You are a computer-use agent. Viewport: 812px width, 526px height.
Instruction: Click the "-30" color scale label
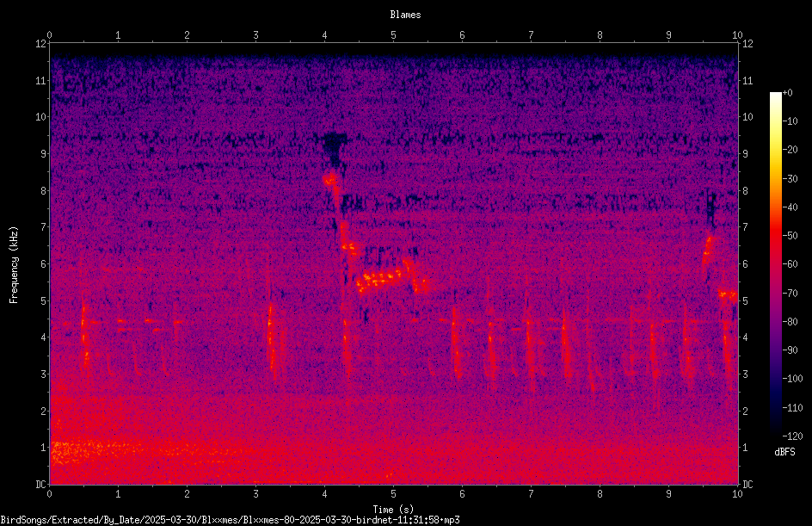point(790,179)
